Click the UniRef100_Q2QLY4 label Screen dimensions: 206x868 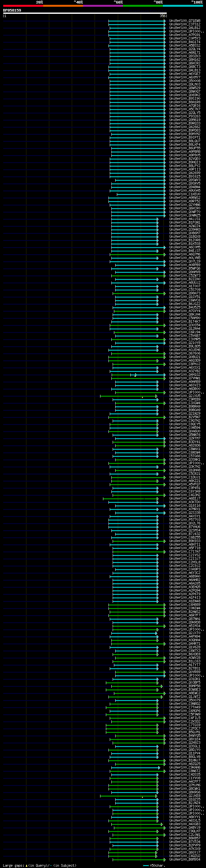pyautogui.click(x=185, y=49)
